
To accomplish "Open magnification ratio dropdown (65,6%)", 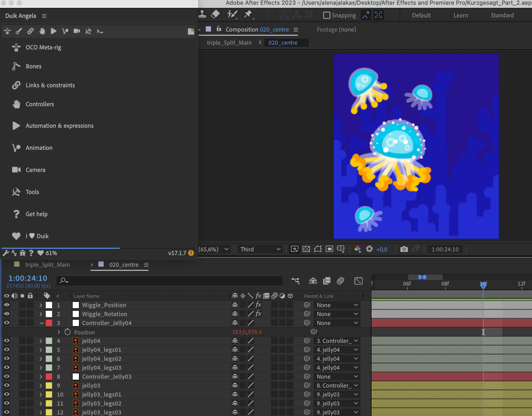I will (214, 249).
